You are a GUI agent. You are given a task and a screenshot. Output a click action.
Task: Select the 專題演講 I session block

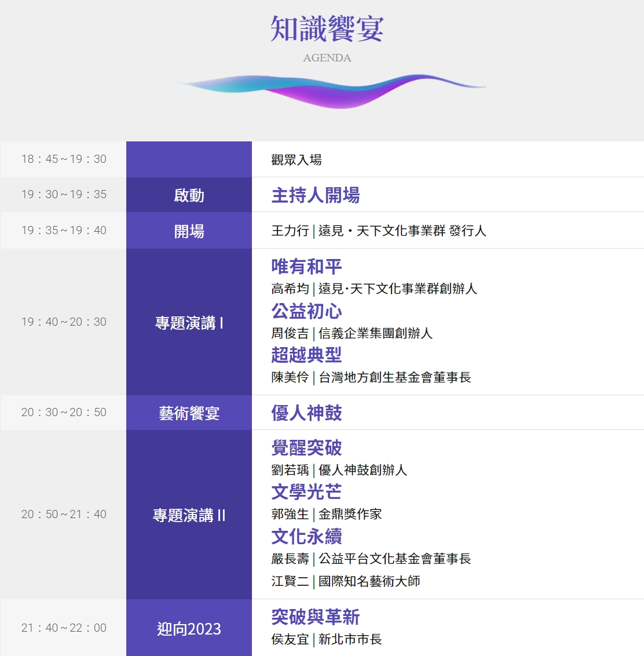pyautogui.click(x=189, y=323)
